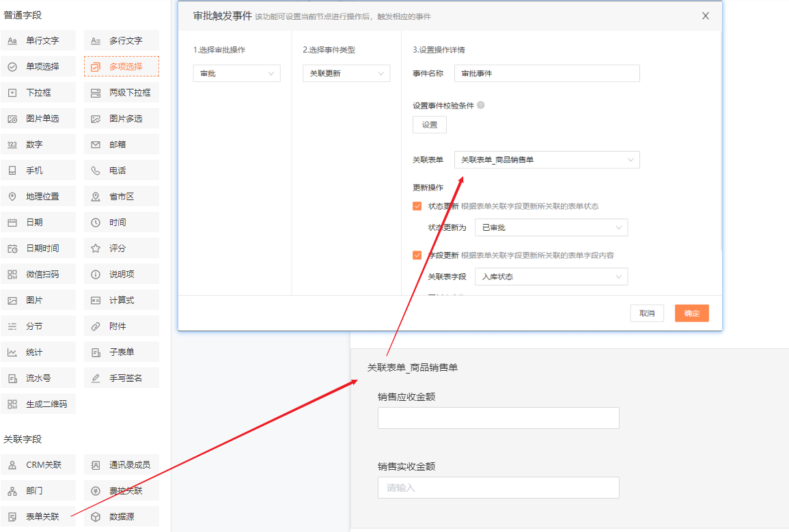This screenshot has height=532, width=789.
Task: Select the 单行文字 field icon
Action: pyautogui.click(x=12, y=41)
